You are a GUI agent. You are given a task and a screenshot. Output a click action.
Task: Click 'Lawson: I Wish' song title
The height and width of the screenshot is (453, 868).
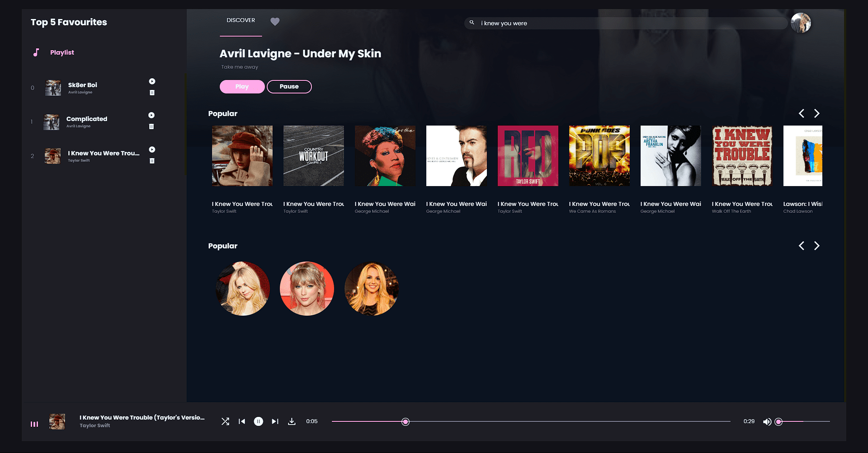tap(802, 204)
